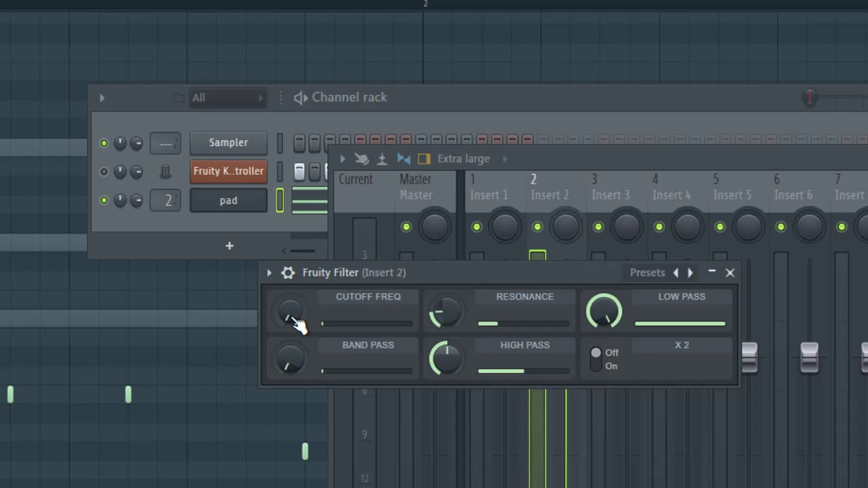Viewport: 868px width, 488px height.
Task: Select Insert 5 mixer track label
Action: (732, 195)
